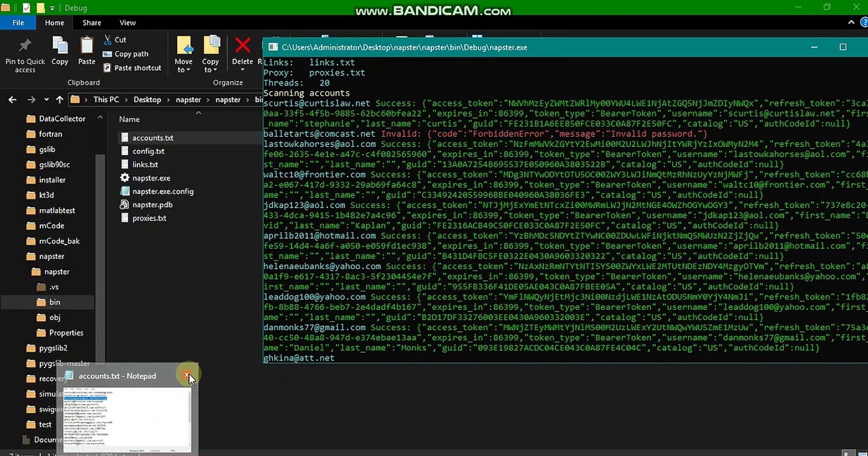Click the console window's title bar icon

point(273,47)
